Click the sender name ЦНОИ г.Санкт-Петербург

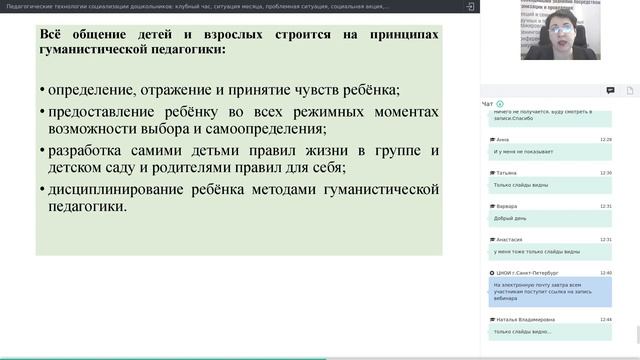click(x=527, y=273)
